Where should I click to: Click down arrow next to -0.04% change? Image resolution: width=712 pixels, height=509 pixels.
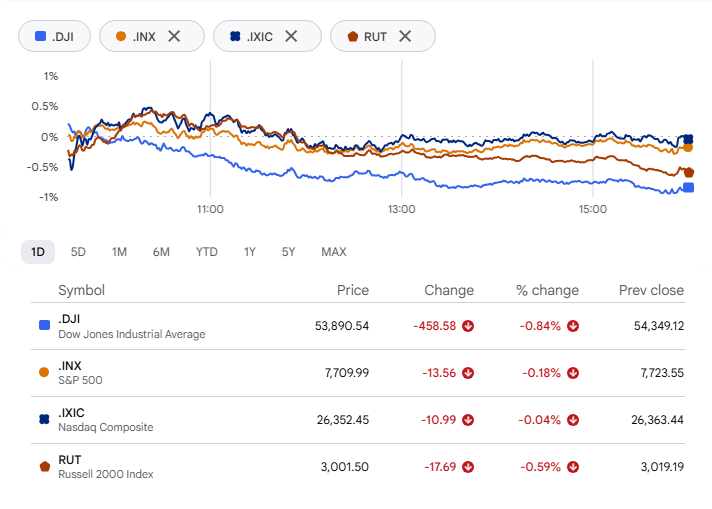click(573, 420)
